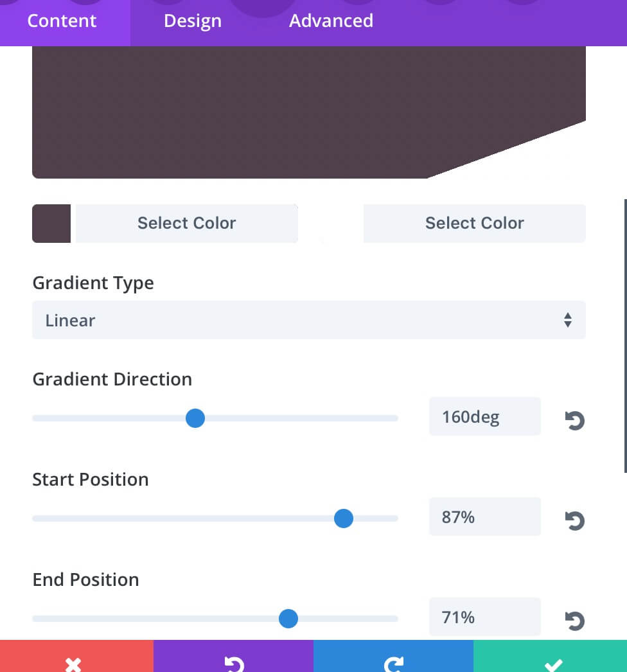
Task: Click the Start Position slider handle
Action: pos(343,518)
